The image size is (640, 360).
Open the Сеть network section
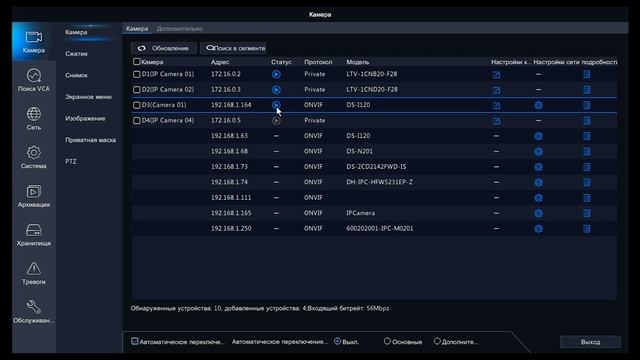click(33, 118)
